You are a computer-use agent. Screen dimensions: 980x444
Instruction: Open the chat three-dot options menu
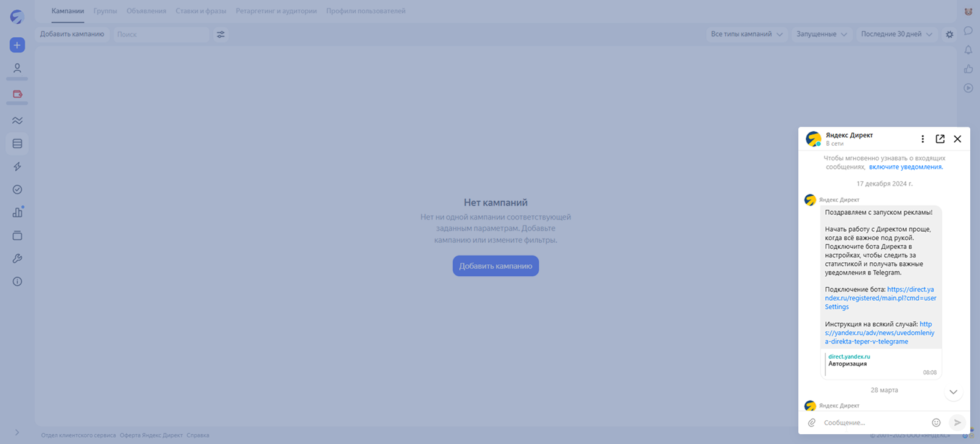[x=923, y=139]
